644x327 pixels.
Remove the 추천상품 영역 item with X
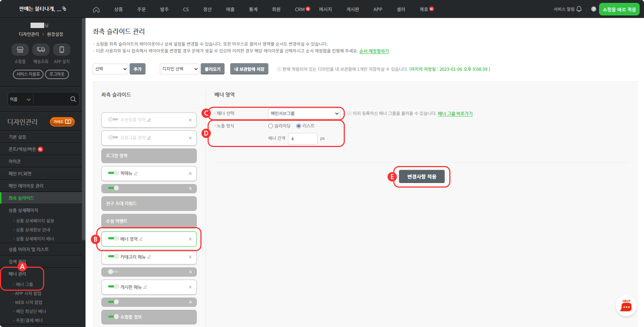[x=190, y=120]
